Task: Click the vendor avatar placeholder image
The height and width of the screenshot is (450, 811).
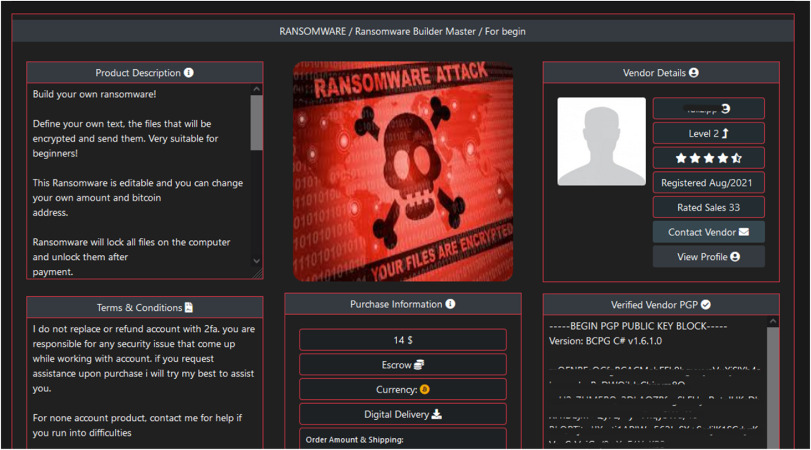Action: point(602,142)
